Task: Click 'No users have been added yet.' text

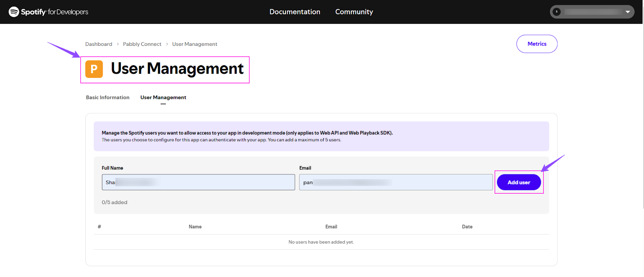Action: [x=321, y=242]
